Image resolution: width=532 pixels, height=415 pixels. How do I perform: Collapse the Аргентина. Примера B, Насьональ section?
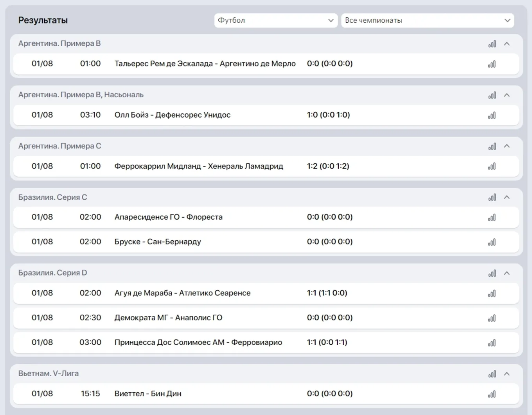tap(507, 95)
